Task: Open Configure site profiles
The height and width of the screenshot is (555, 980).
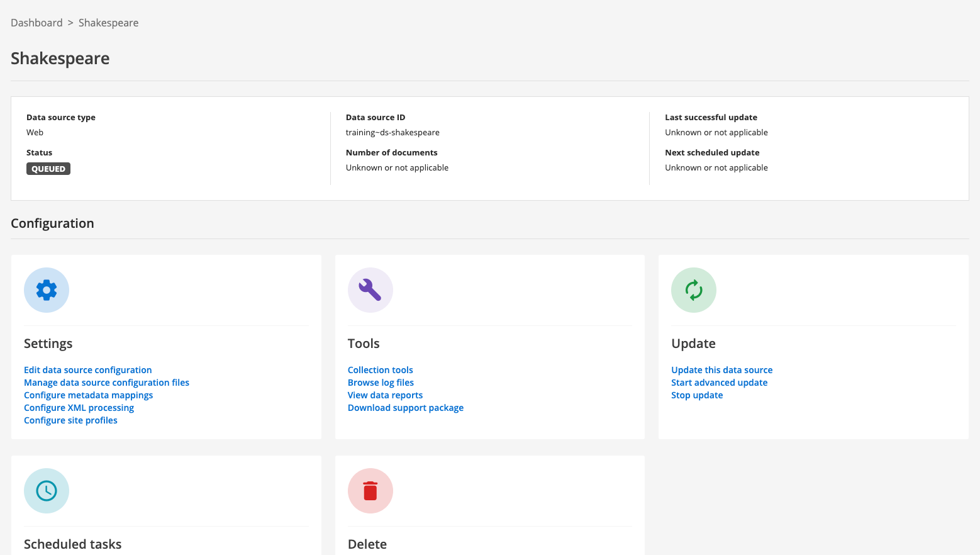Action: (x=70, y=420)
